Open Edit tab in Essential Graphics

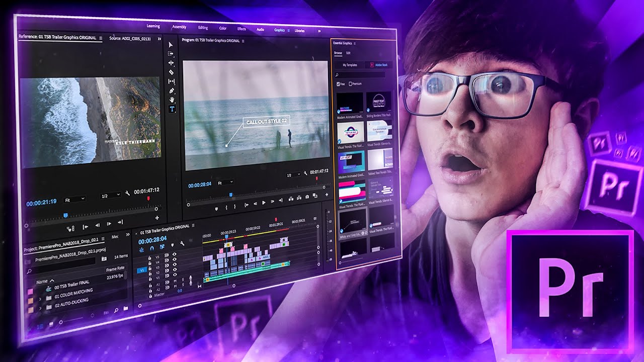click(x=348, y=53)
